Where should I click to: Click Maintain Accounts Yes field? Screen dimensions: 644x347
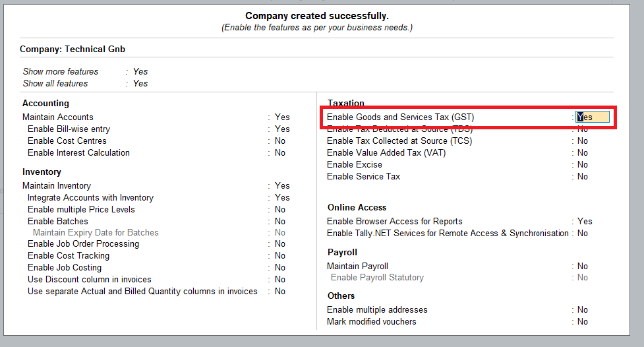click(282, 117)
